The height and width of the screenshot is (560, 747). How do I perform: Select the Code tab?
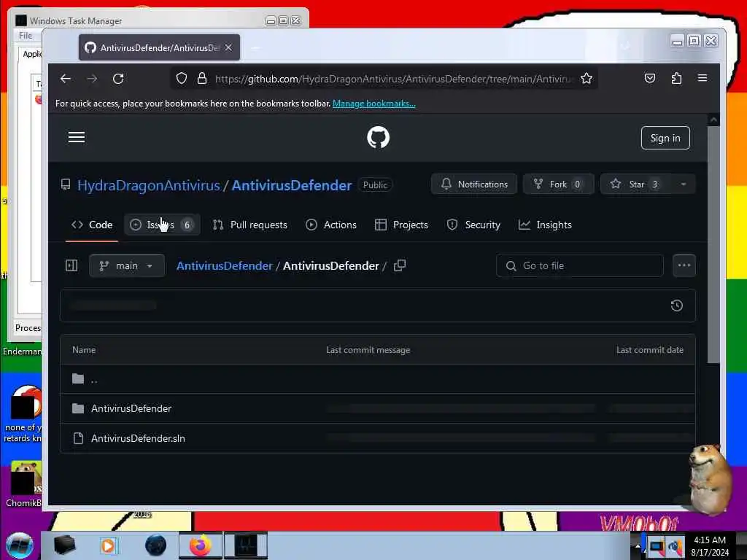(x=92, y=225)
